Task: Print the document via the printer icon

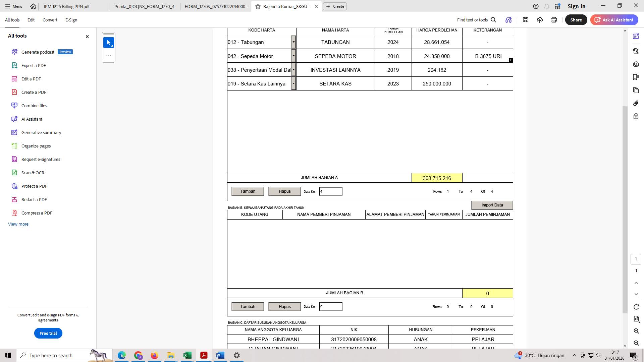Action: pos(553,20)
